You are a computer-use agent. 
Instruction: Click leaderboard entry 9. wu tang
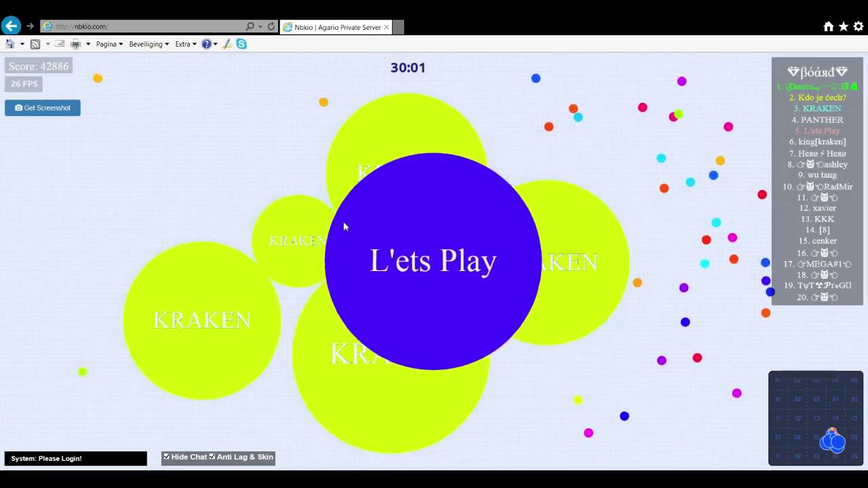817,175
